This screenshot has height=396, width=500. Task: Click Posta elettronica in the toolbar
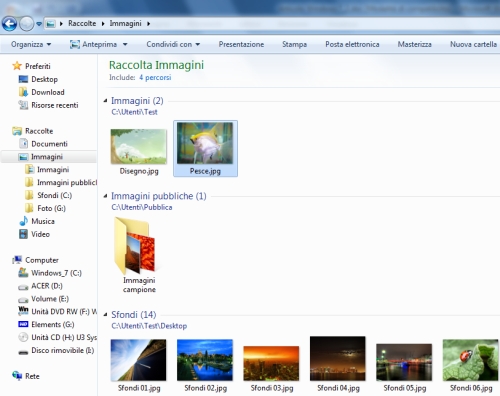pos(352,44)
